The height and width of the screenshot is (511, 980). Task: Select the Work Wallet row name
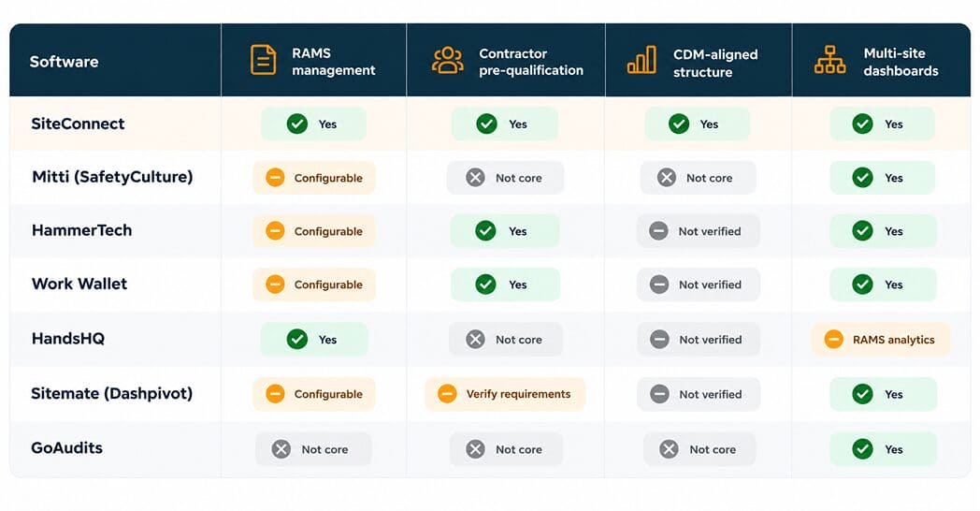tap(79, 284)
